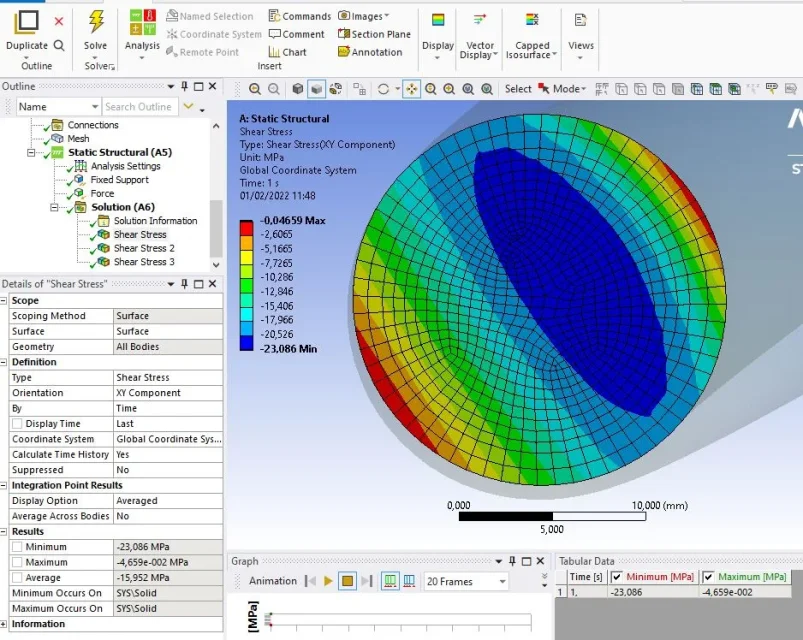Add a Section Plane
This screenshot has width=803, height=640.
(x=374, y=34)
